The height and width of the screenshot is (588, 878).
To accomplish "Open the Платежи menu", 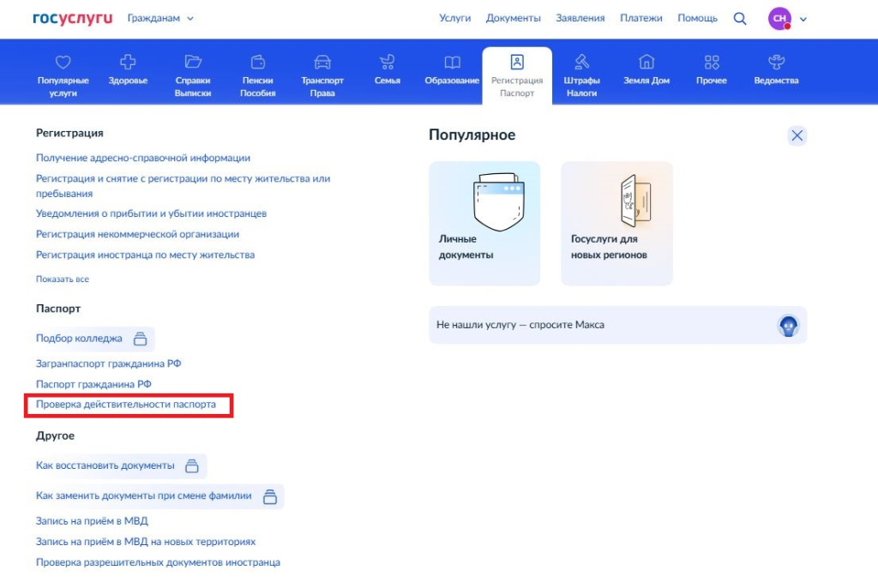I will [x=641, y=19].
